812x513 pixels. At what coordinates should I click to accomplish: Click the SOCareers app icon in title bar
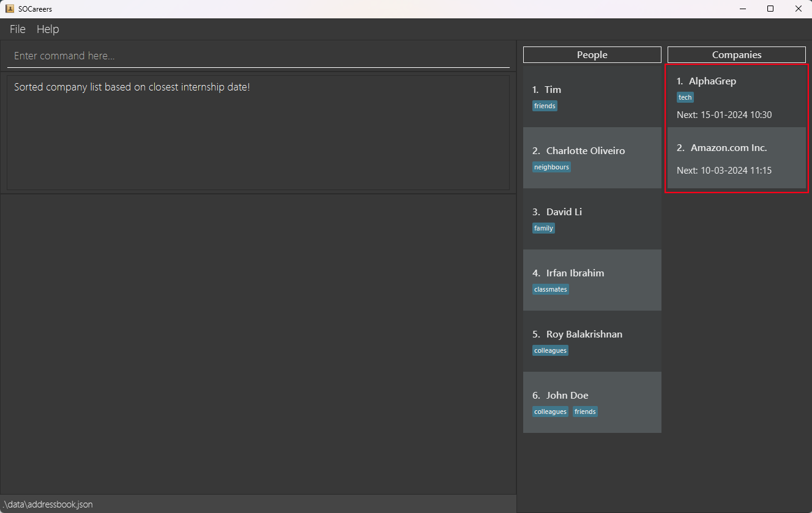(10, 9)
